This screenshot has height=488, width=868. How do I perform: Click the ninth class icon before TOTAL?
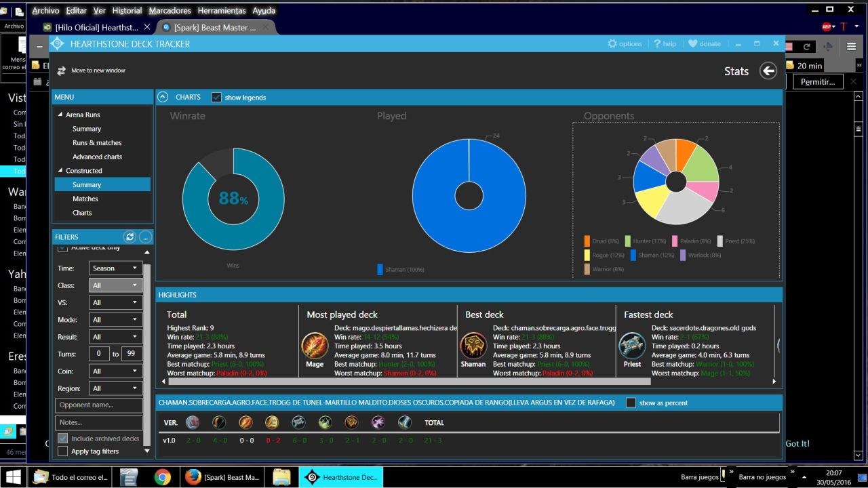pos(404,422)
